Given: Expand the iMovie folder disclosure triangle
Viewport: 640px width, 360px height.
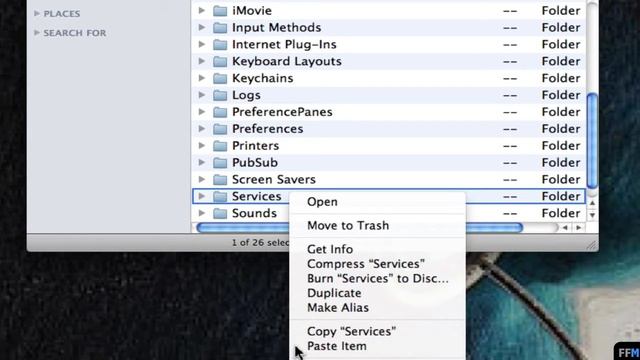Looking at the screenshot, I should pyautogui.click(x=202, y=10).
